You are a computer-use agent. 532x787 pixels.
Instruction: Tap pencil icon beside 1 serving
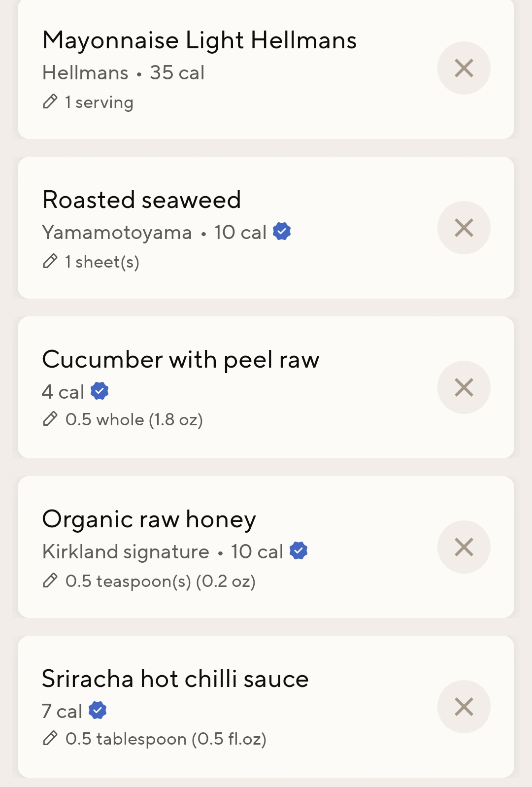pos(50,102)
